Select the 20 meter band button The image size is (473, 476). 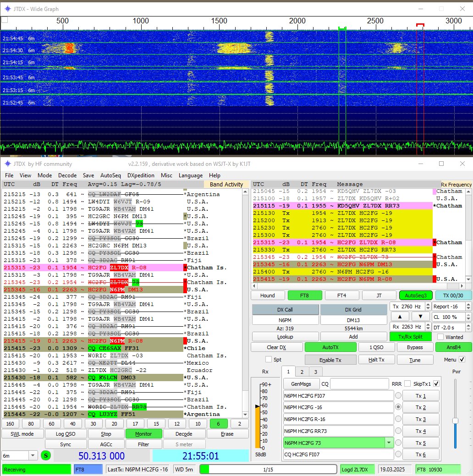tap(114, 423)
